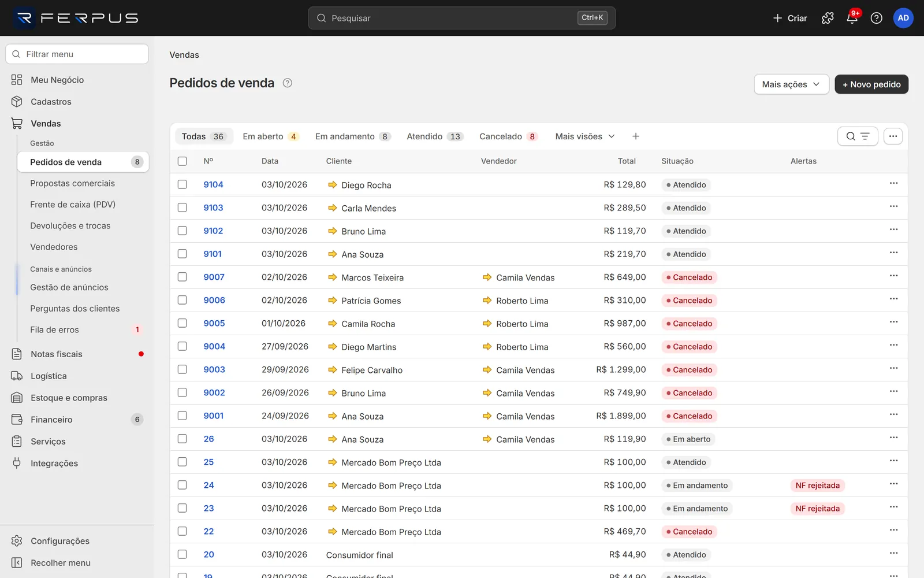Click the arrow icon next to Diego Rocha

point(333,185)
